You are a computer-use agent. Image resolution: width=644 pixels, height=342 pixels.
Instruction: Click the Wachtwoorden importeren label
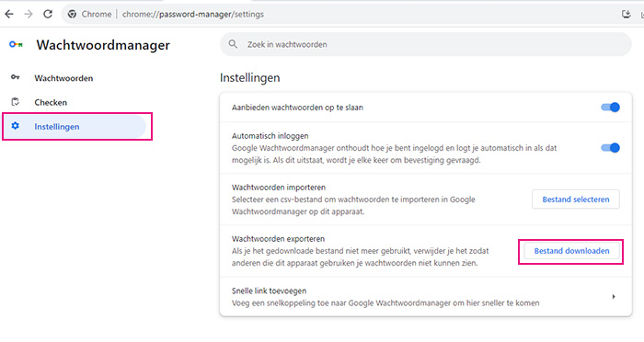tap(279, 188)
